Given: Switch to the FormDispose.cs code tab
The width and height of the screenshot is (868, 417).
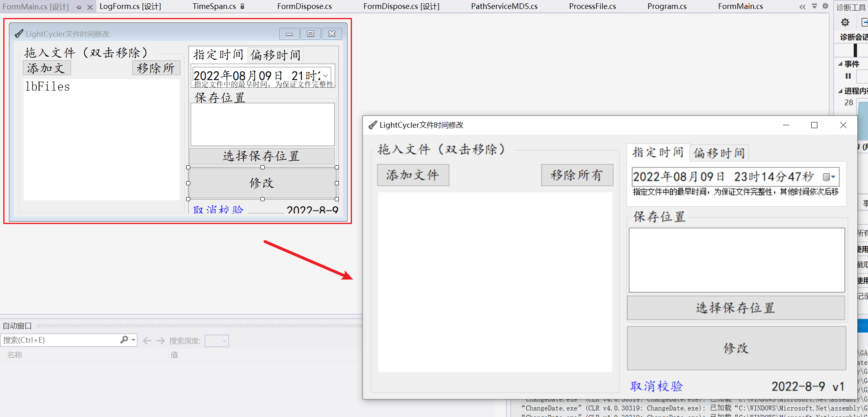Looking at the screenshot, I should pyautogui.click(x=305, y=7).
